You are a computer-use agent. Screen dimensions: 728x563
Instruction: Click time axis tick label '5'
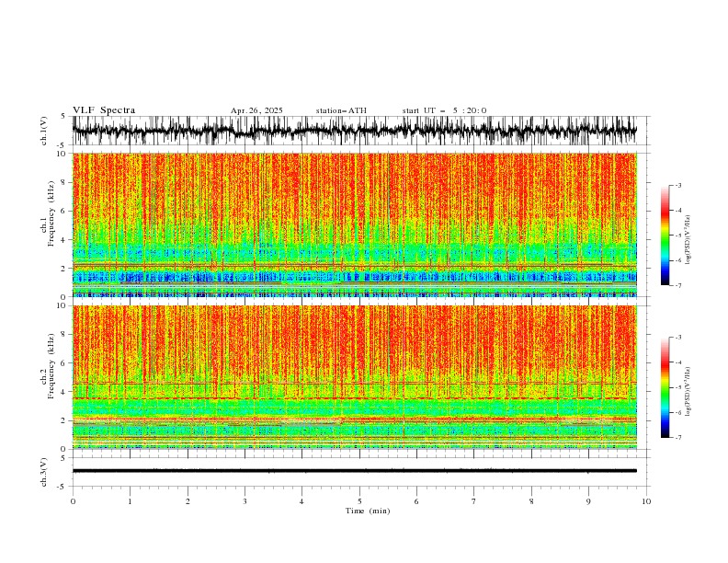pos(359,501)
